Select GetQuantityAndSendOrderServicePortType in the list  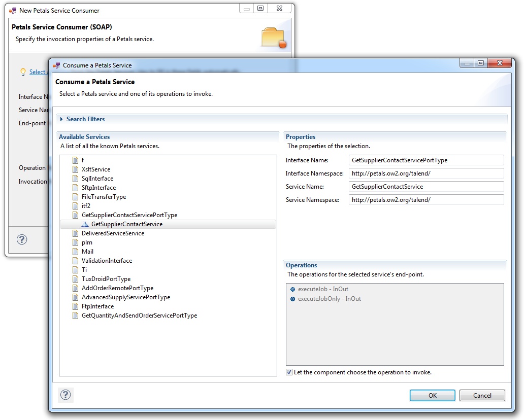pos(139,316)
